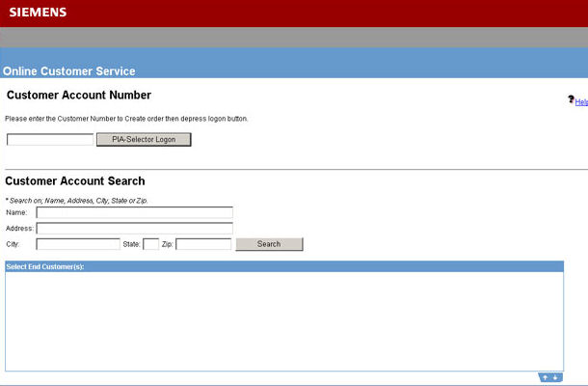Screen dimensions: 588x386
Task: Click the Help question mark icon
Action: (571, 99)
